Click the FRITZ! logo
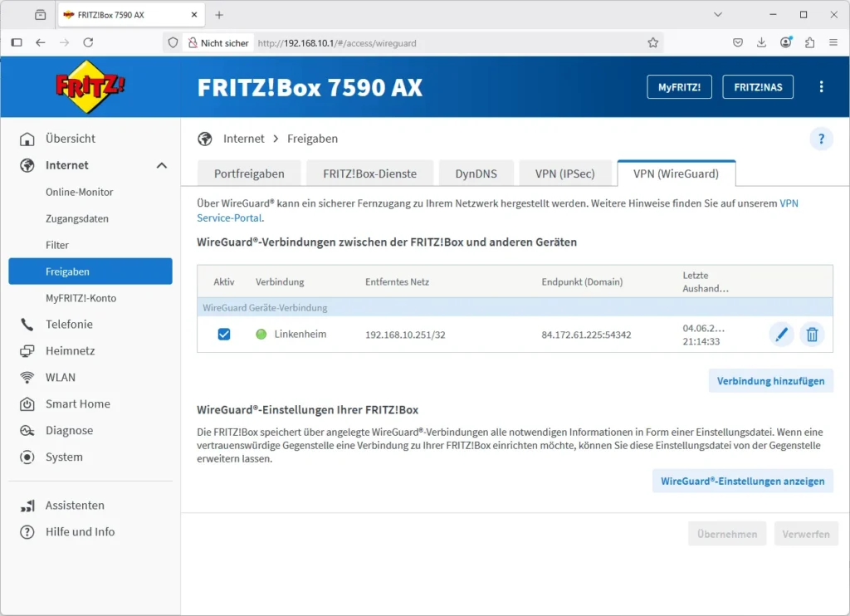The height and width of the screenshot is (616, 850). 90,87
